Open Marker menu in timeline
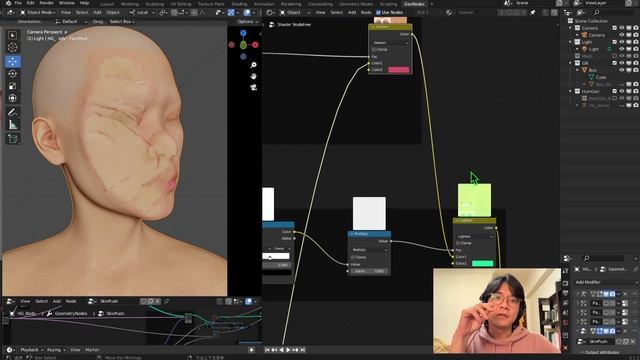This screenshot has width=640, height=360. pos(92,350)
